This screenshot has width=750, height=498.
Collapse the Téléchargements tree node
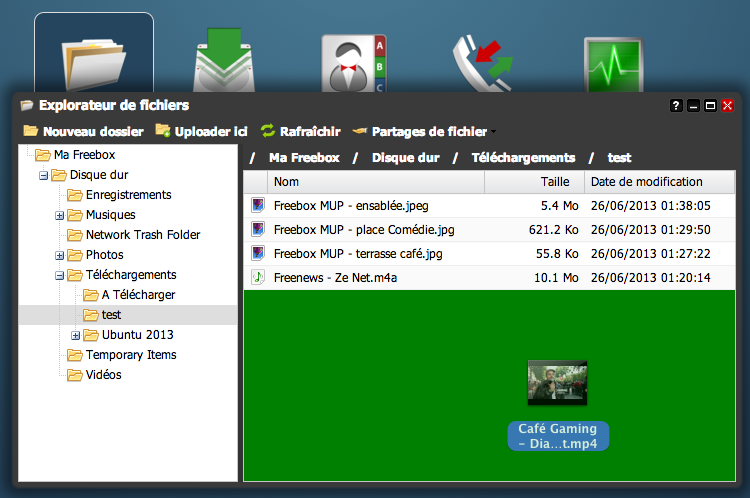coord(59,276)
